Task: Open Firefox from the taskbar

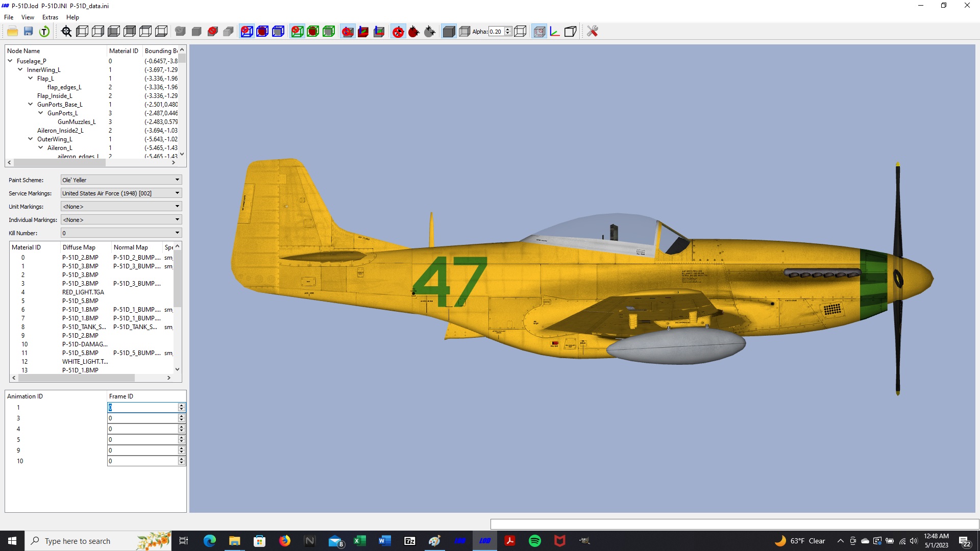Action: 285,541
